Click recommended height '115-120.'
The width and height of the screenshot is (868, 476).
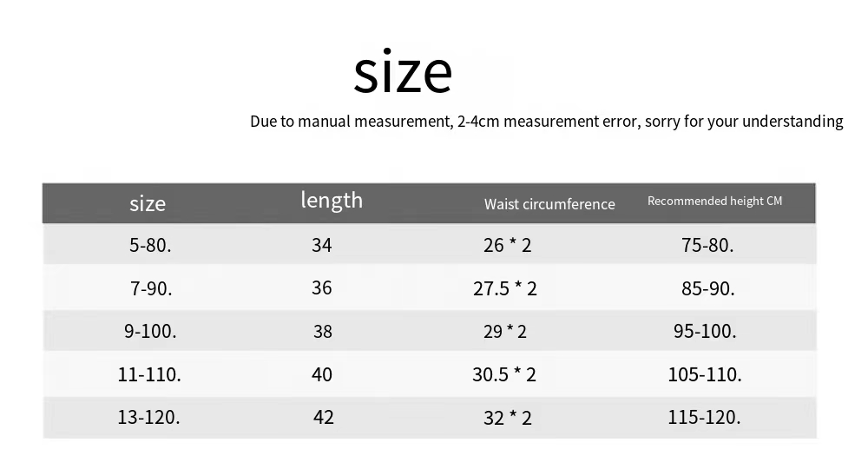tap(704, 417)
